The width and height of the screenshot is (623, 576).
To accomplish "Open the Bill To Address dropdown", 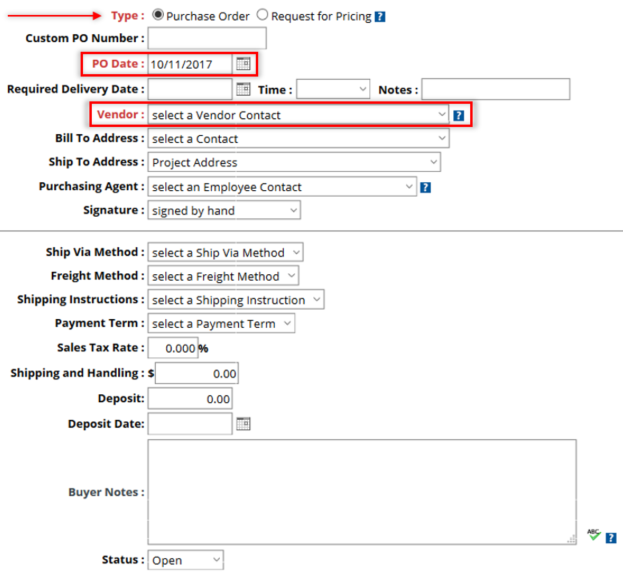I will [x=298, y=138].
